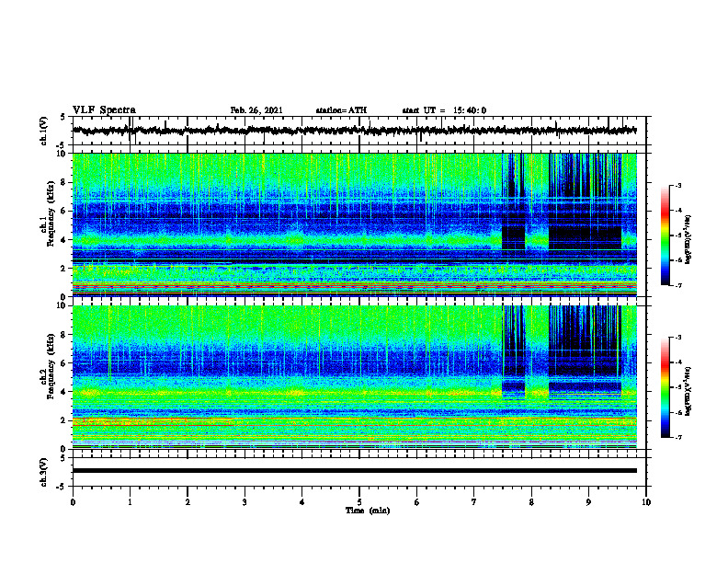The width and height of the screenshot is (728, 563).
Task: Click the "start UT = 15:40:0" header text
Action: (444, 110)
